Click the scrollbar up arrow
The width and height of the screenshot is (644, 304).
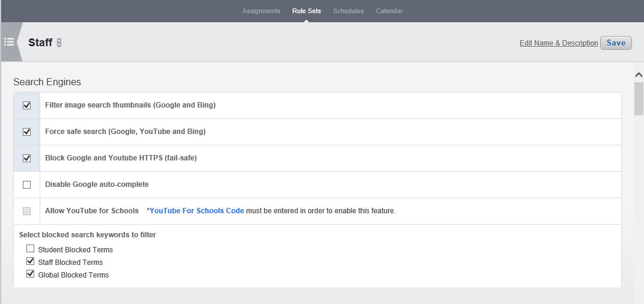[x=639, y=74]
